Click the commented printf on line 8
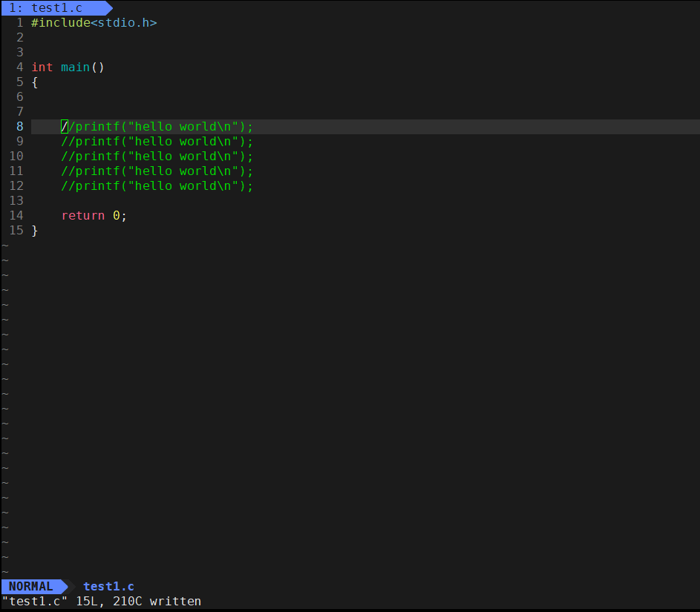The image size is (700, 612). click(157, 127)
